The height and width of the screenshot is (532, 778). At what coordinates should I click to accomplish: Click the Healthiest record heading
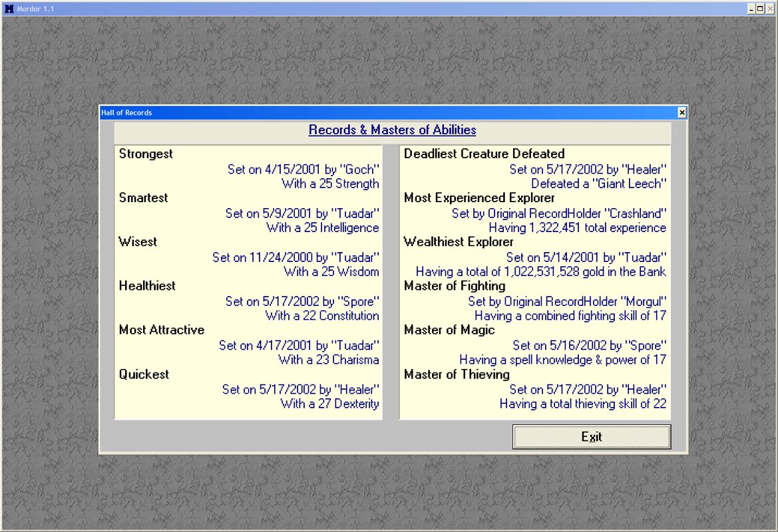click(147, 285)
